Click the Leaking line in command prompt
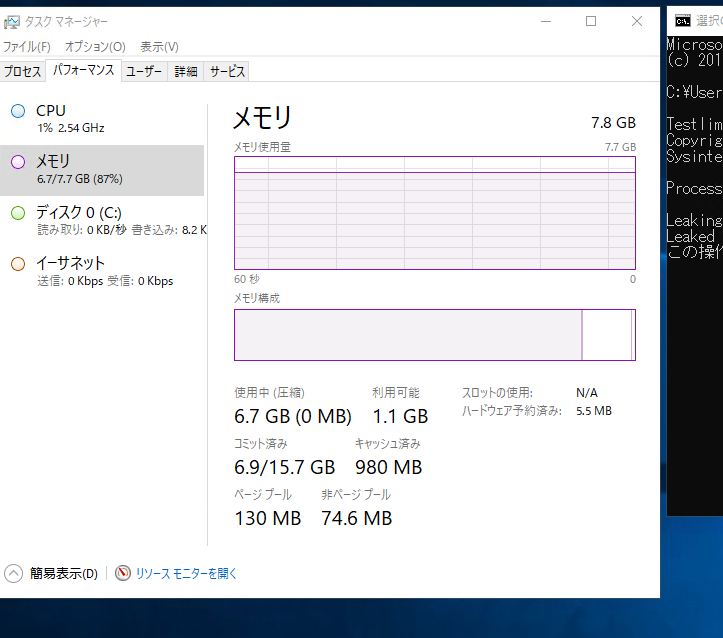 click(694, 220)
